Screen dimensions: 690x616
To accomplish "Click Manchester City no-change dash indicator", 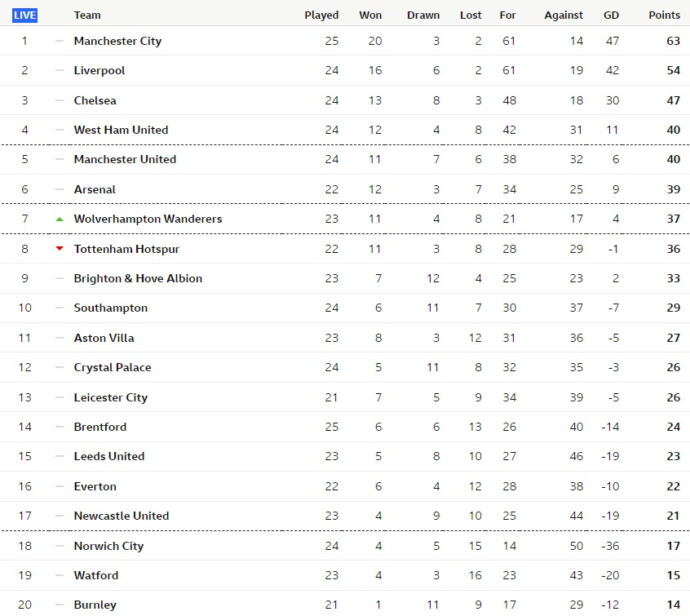I will [60, 41].
